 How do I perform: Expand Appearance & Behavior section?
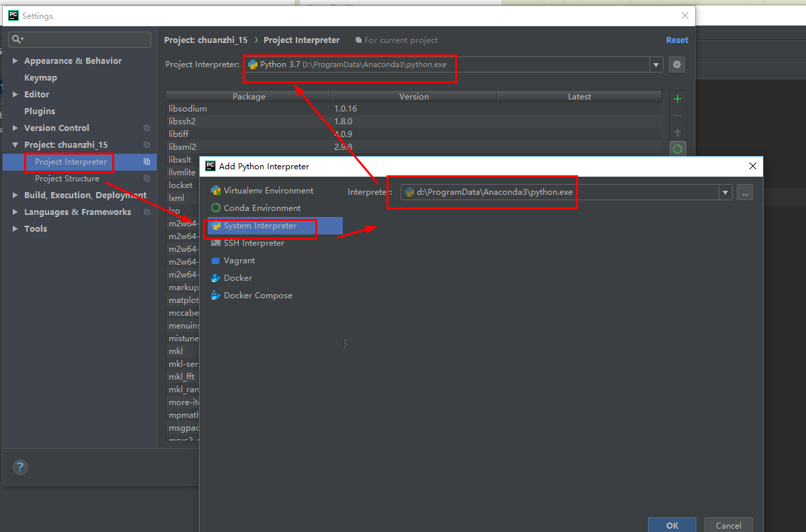[x=15, y=60]
